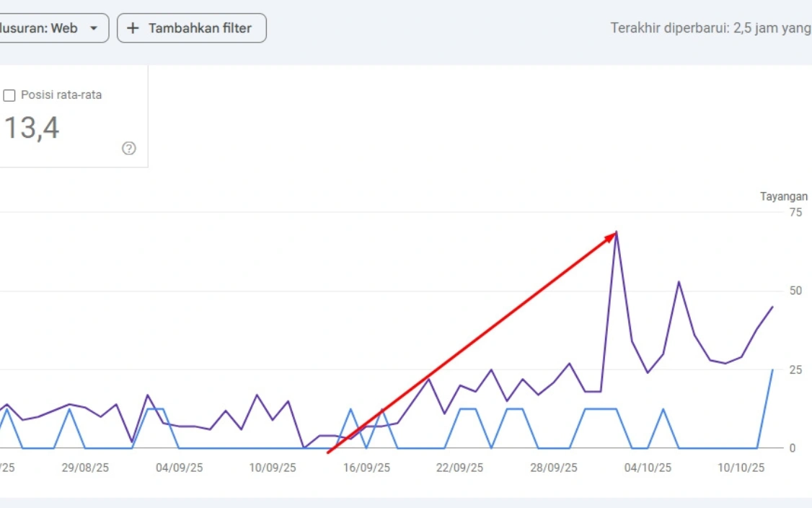Click the highest purple line peak

pos(617,232)
